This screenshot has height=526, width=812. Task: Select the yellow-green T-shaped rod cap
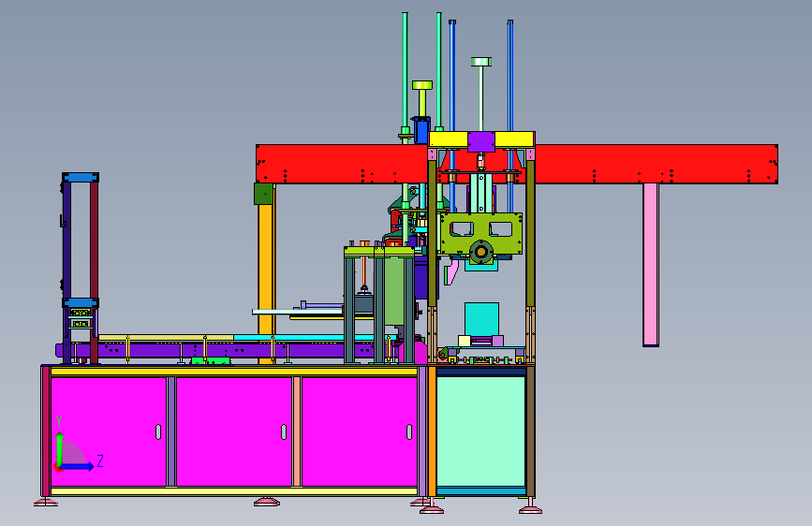coord(422,85)
